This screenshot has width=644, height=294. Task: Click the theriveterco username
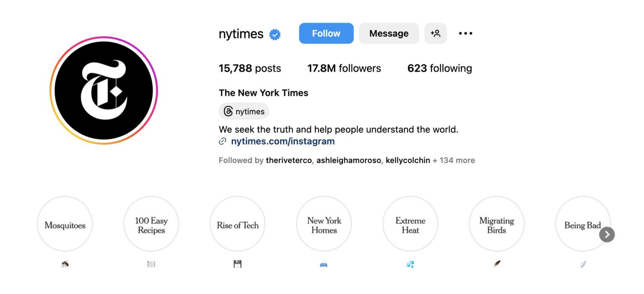pos(288,160)
